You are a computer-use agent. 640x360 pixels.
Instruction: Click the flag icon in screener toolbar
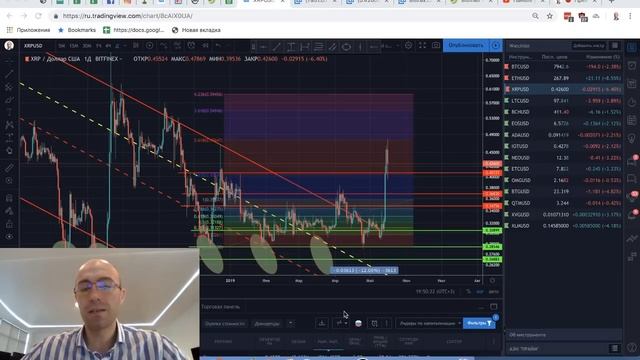tap(358, 323)
